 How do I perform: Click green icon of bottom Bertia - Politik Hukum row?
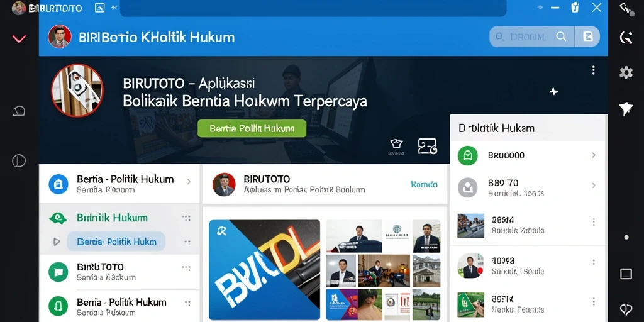(58, 306)
